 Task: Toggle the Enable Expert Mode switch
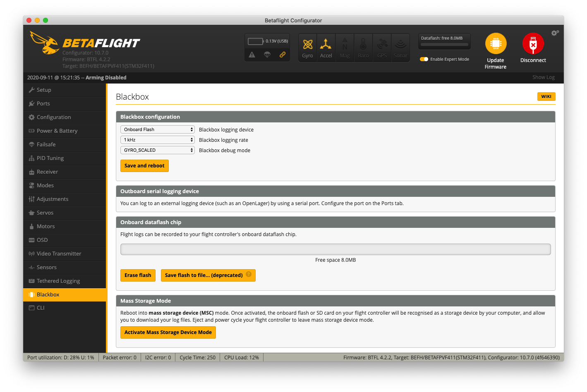[x=424, y=59]
